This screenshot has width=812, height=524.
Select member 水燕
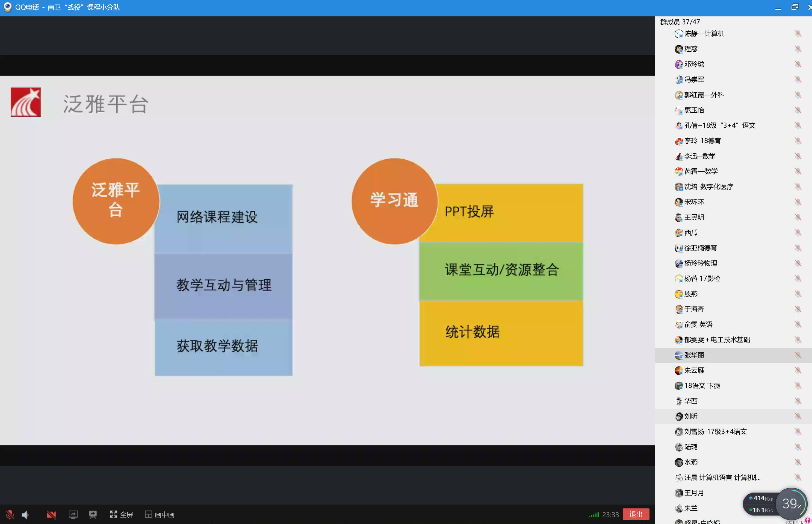(733, 462)
